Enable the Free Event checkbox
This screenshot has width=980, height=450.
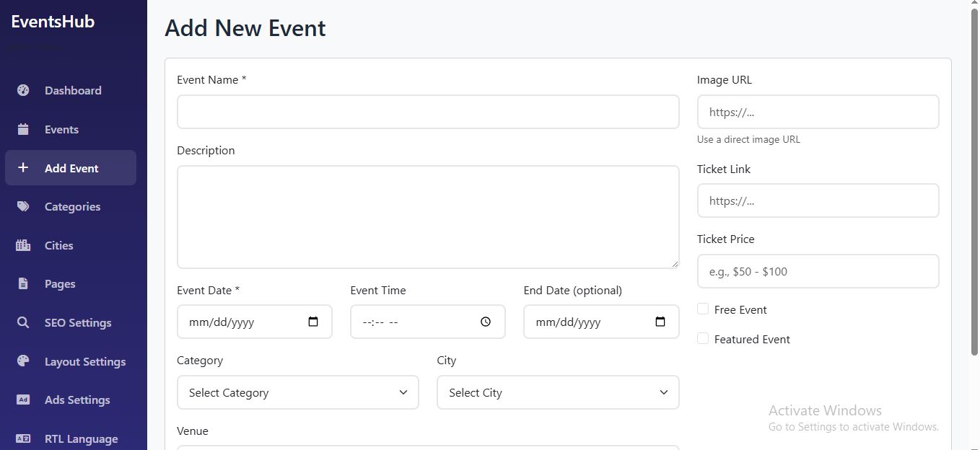(703, 309)
